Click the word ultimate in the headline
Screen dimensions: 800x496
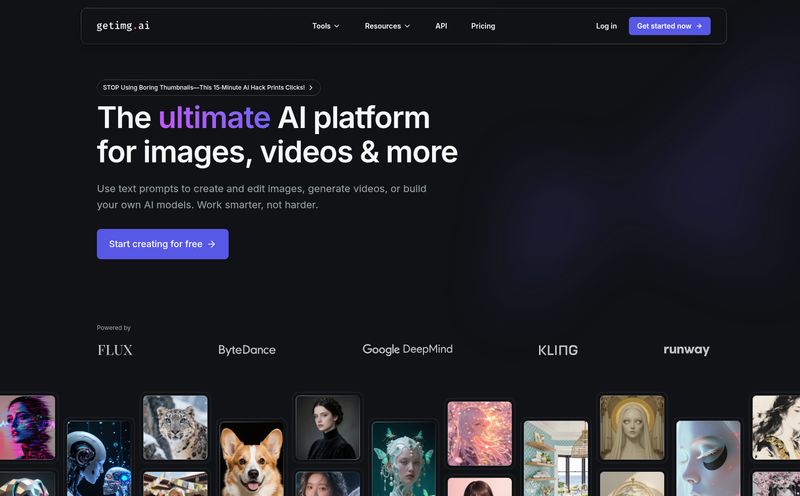click(x=214, y=118)
